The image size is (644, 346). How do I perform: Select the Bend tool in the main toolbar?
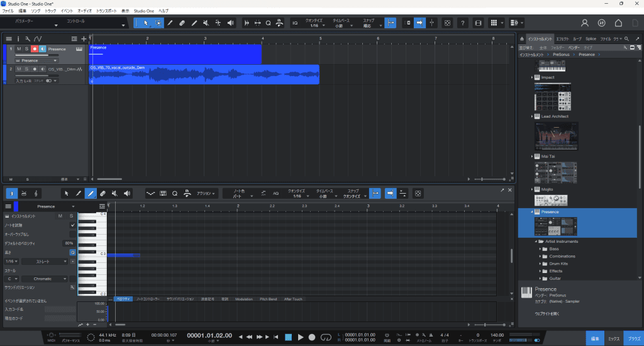[218, 23]
